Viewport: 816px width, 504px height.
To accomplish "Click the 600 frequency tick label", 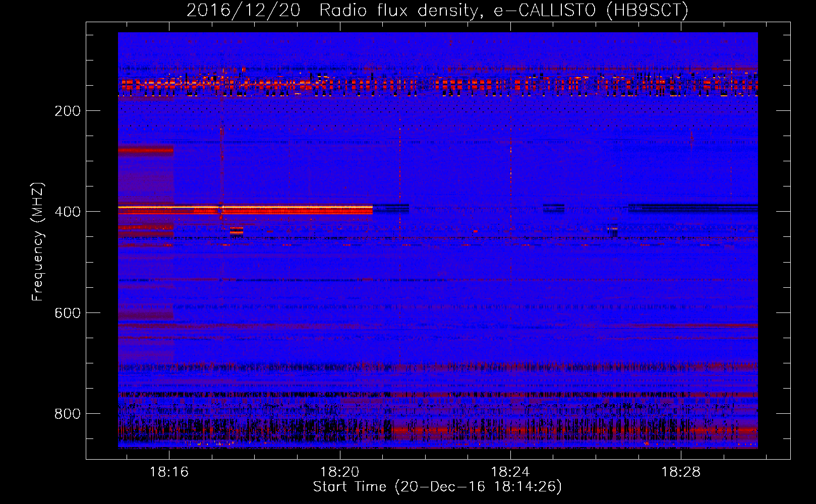I will pos(68,313).
